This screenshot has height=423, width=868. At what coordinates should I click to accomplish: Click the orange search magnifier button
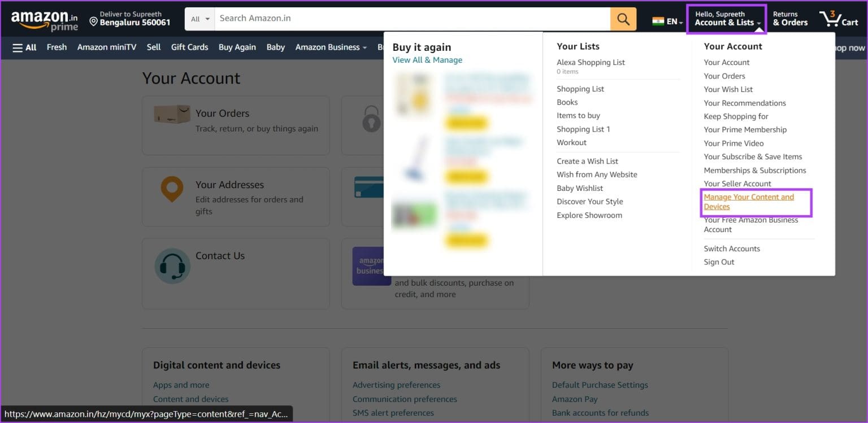(623, 19)
